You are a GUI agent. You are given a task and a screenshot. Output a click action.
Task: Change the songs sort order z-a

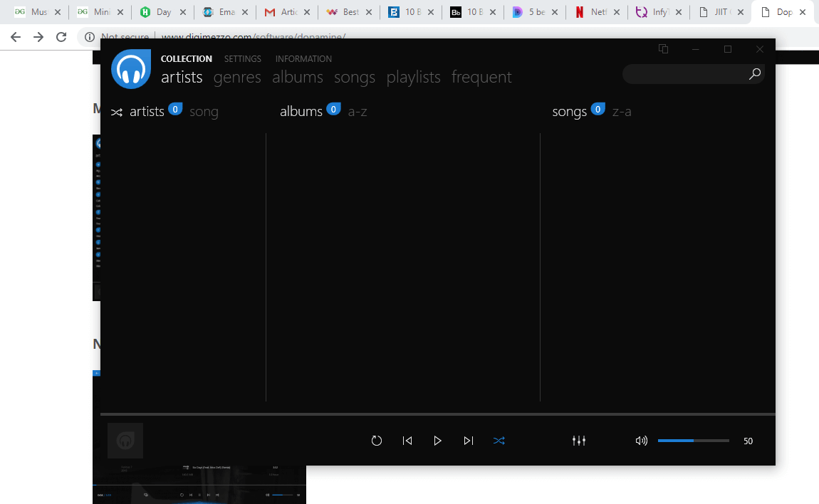coord(622,112)
